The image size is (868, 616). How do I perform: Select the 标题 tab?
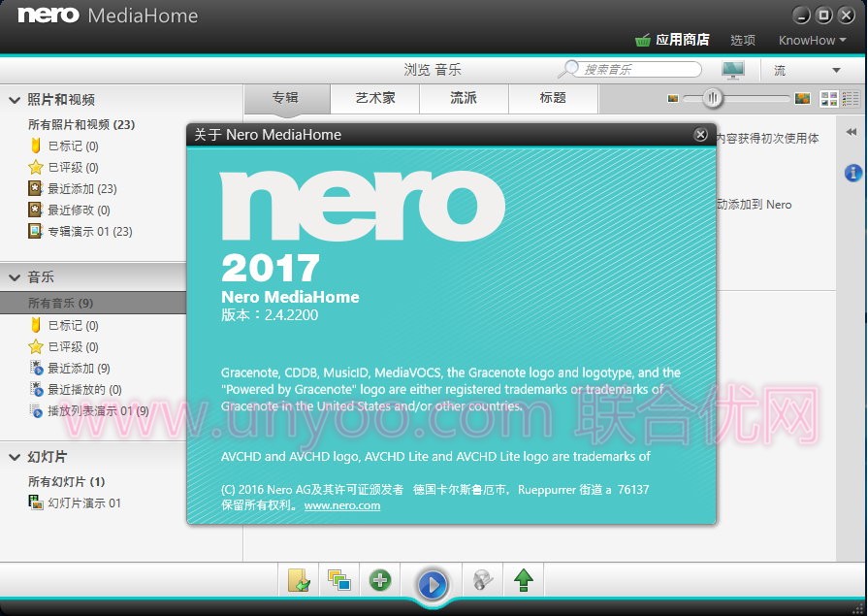pyautogui.click(x=553, y=99)
